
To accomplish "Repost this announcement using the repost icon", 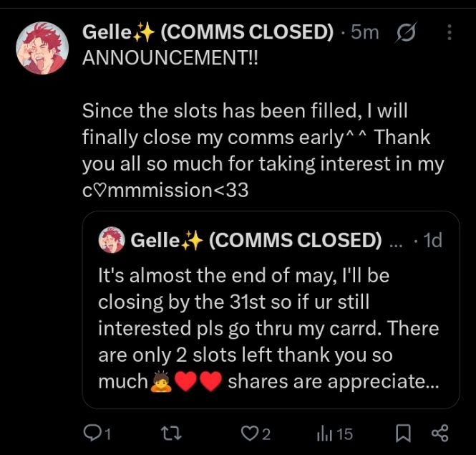I will [170, 433].
